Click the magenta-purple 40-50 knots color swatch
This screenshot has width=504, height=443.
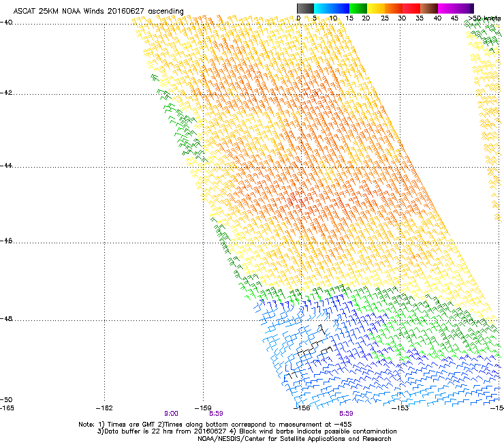click(456, 8)
